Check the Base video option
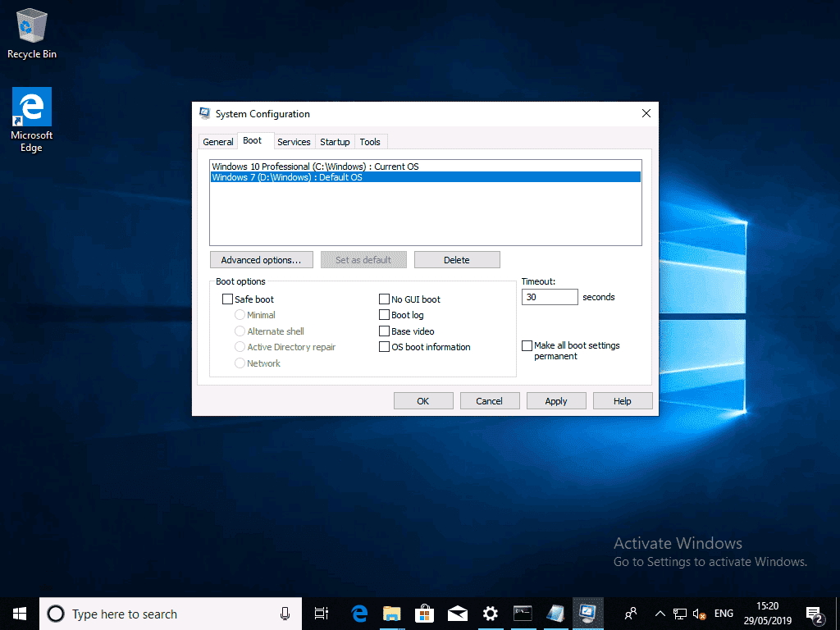Screen dimensions: 840x630 pos(384,331)
